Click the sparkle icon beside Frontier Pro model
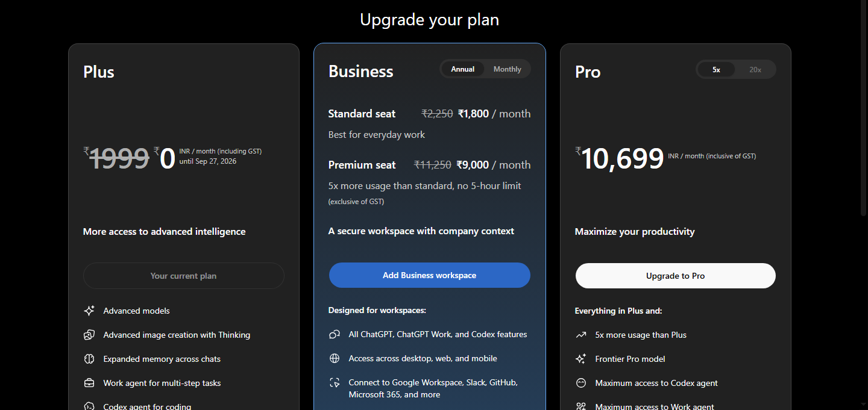The width and height of the screenshot is (868, 410). pos(581,359)
